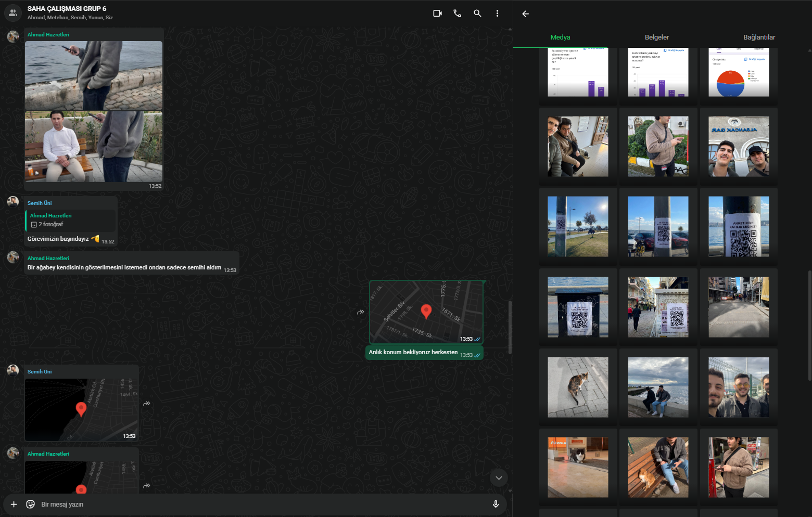Open the empty street photo thumbnail

pos(739,307)
